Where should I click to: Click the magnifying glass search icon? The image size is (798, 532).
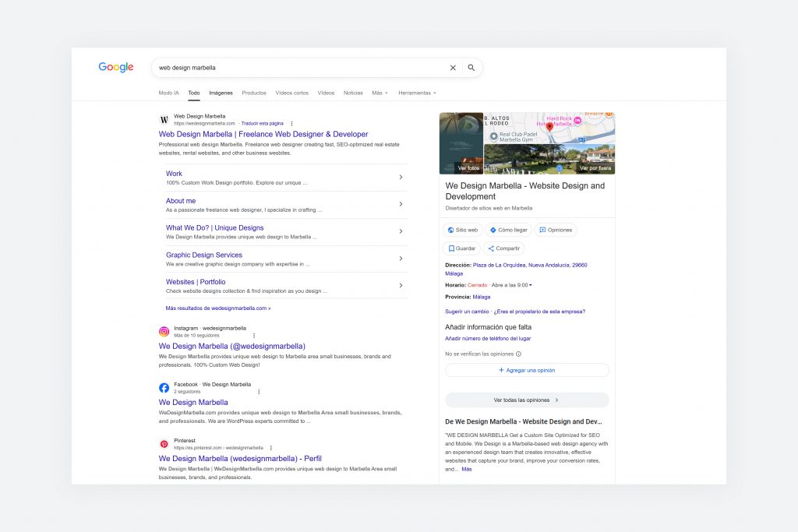click(471, 68)
